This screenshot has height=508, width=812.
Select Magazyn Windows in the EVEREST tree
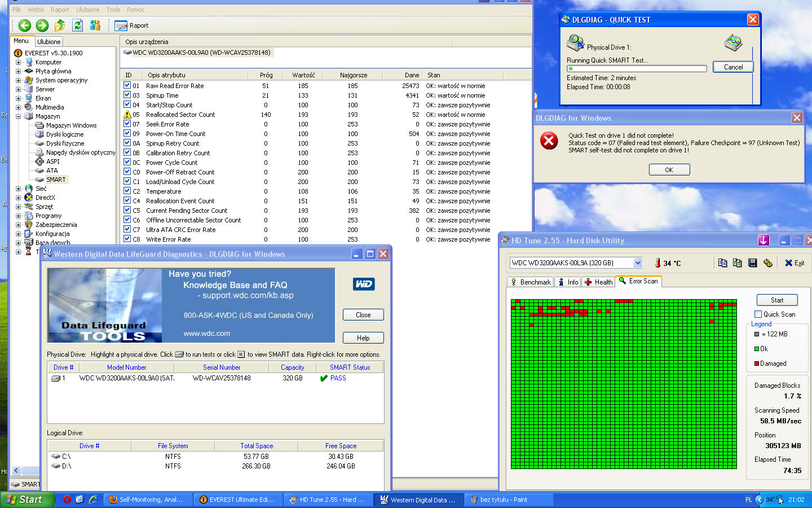66,125
